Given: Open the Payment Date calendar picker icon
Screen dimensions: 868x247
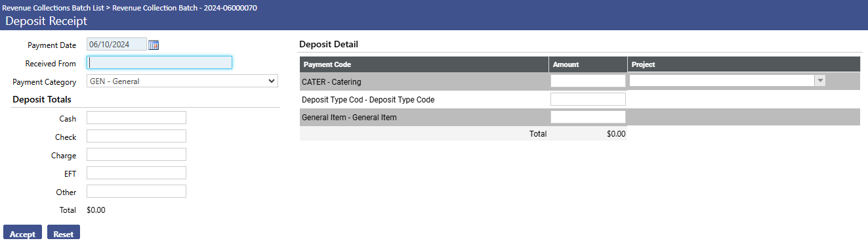Looking at the screenshot, I should [154, 45].
